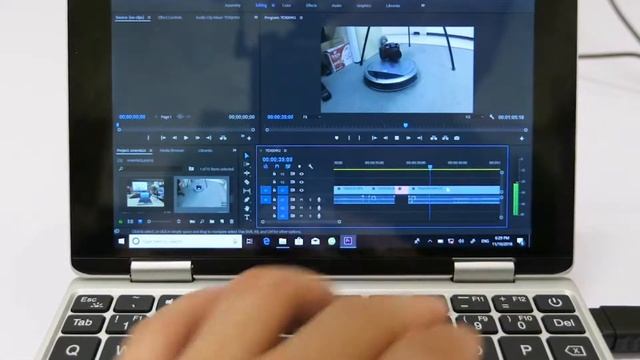This screenshot has height=360, width=640.
Task: Toggle lock on V1 track
Action: click(274, 190)
